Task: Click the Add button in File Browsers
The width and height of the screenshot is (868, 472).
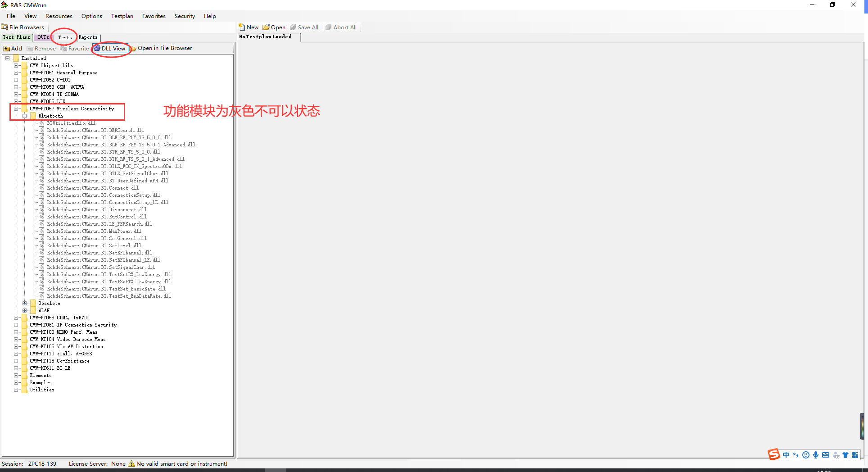Action: pyautogui.click(x=13, y=48)
